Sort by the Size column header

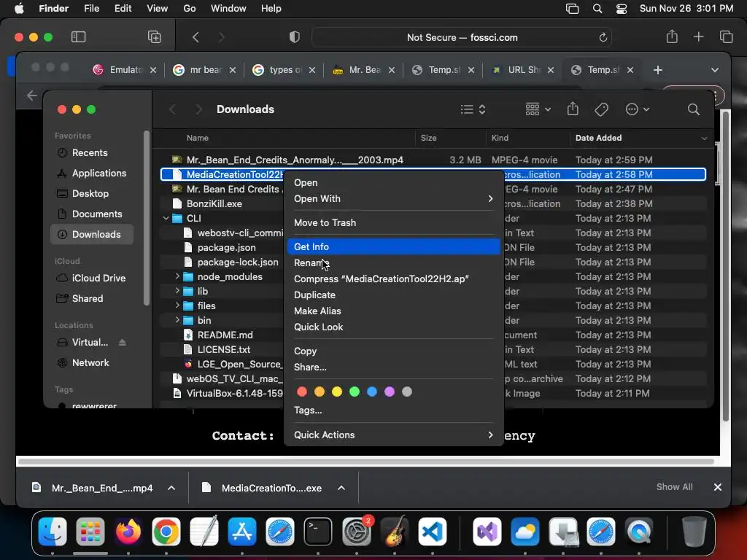point(450,138)
